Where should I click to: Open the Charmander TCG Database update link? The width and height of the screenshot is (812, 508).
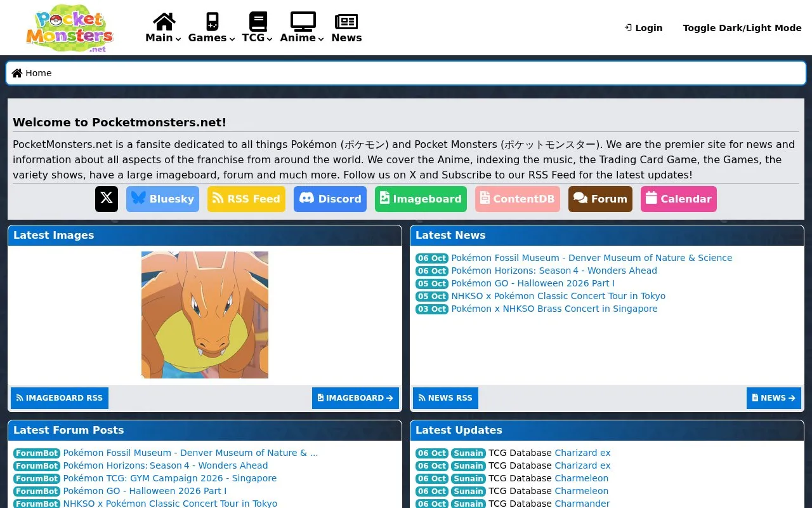click(x=582, y=504)
